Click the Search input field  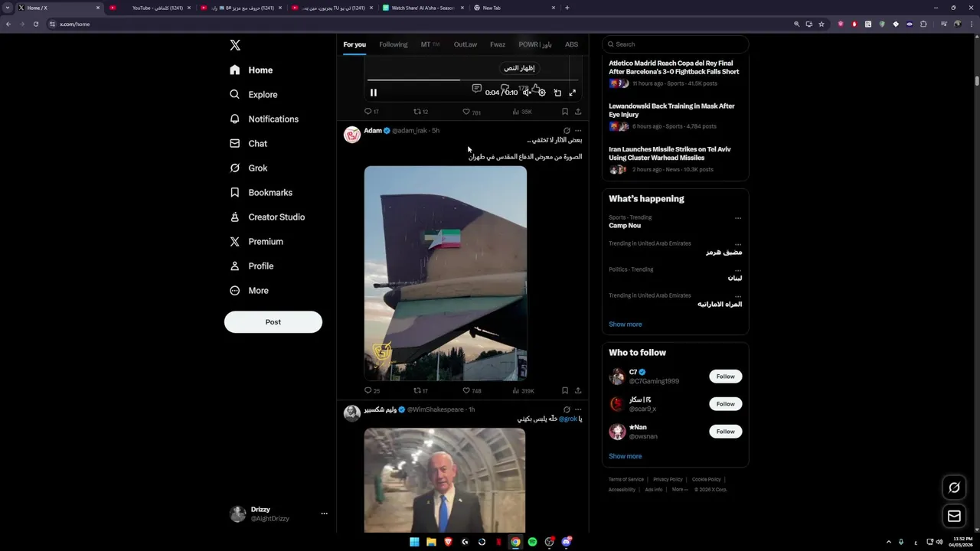pos(675,44)
